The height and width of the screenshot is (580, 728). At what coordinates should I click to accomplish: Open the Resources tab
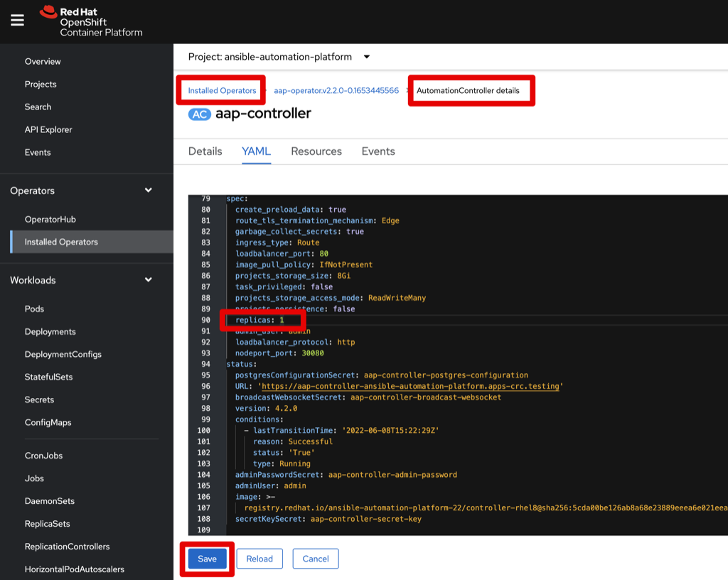pos(316,151)
